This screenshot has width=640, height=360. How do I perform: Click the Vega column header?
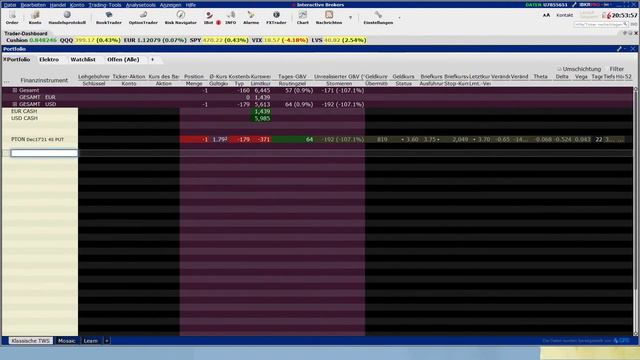coord(581,76)
